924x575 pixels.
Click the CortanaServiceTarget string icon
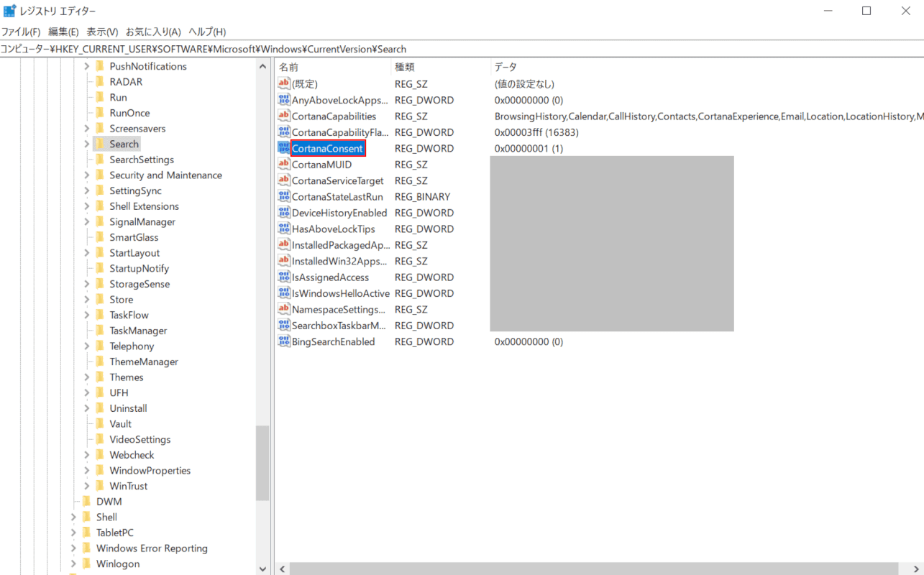tap(283, 180)
